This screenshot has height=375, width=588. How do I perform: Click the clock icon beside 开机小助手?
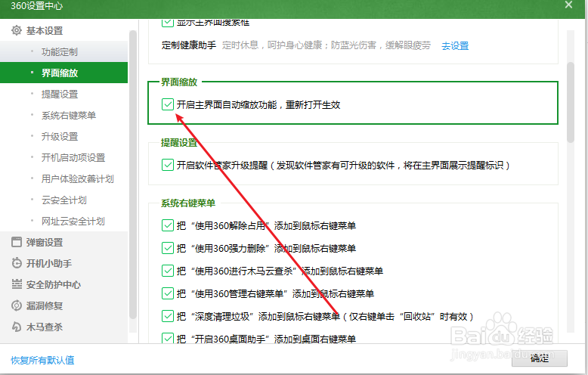17,263
